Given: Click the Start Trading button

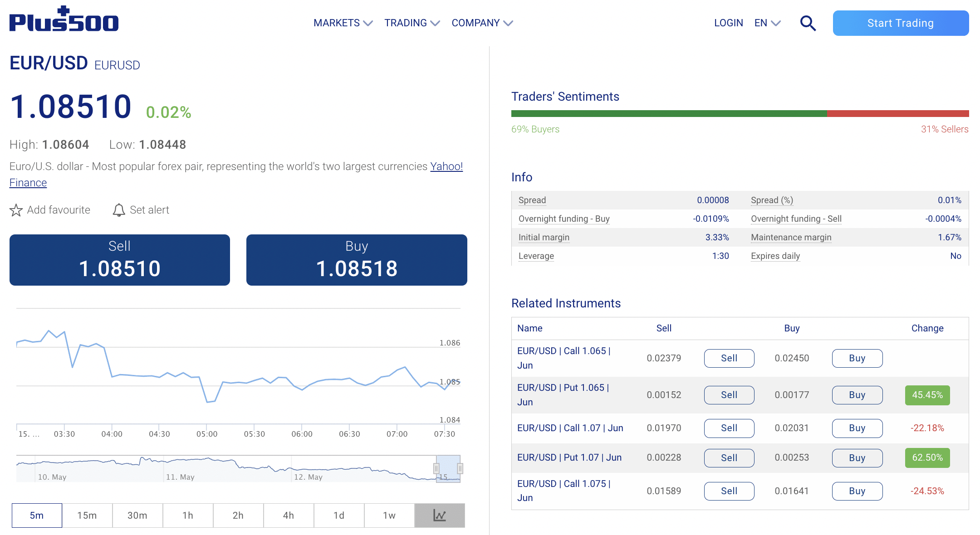Looking at the screenshot, I should pyautogui.click(x=901, y=23).
